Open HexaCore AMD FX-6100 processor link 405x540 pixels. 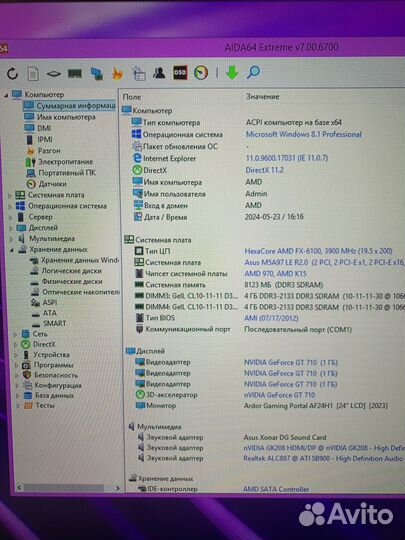click(x=318, y=251)
